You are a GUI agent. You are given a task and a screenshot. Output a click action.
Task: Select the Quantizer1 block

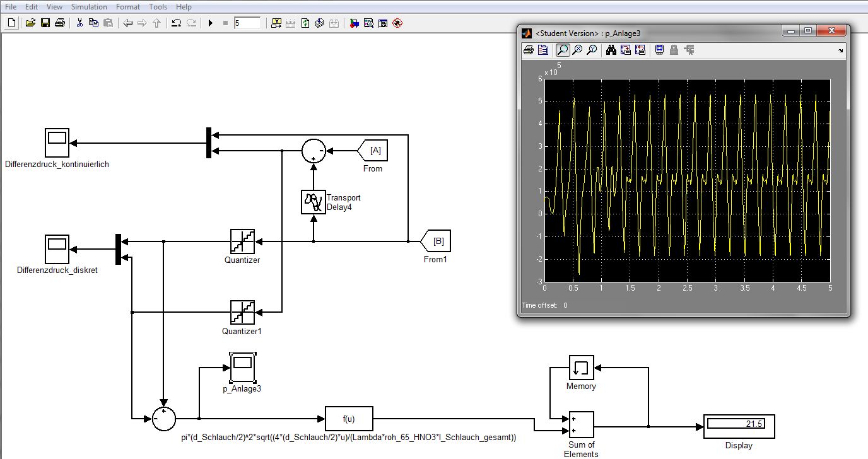(x=242, y=312)
